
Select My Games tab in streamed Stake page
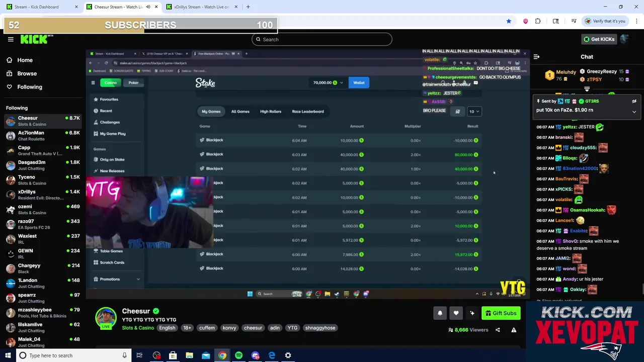point(211,112)
